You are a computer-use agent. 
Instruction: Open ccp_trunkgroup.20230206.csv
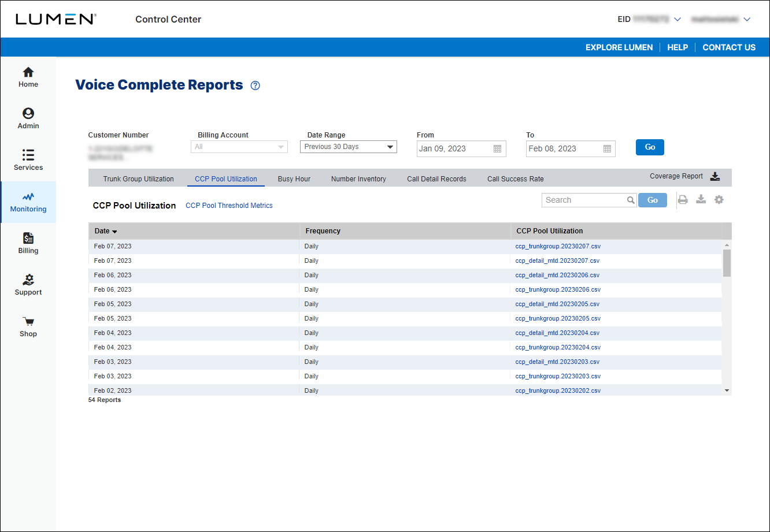tap(558, 289)
